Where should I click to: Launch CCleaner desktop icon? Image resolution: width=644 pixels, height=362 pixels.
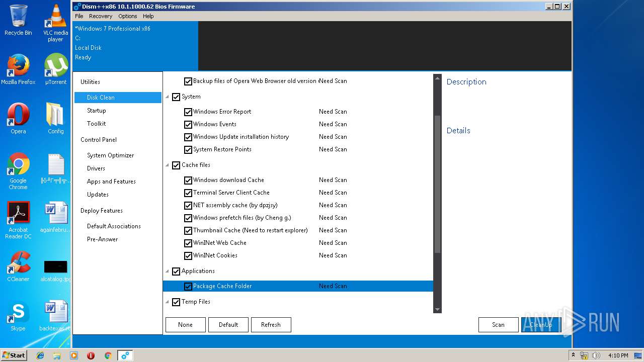tap(18, 266)
